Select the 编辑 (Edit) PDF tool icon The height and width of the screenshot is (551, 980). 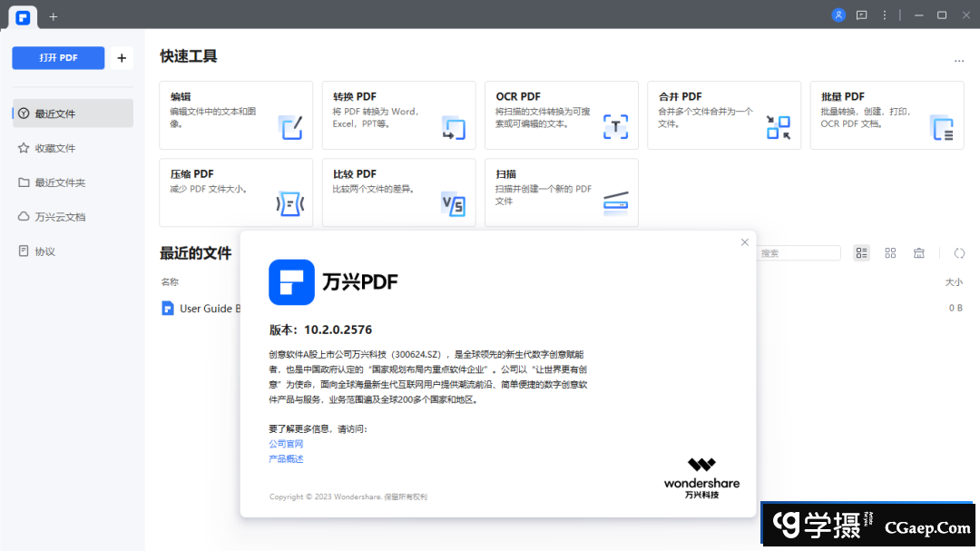point(291,129)
